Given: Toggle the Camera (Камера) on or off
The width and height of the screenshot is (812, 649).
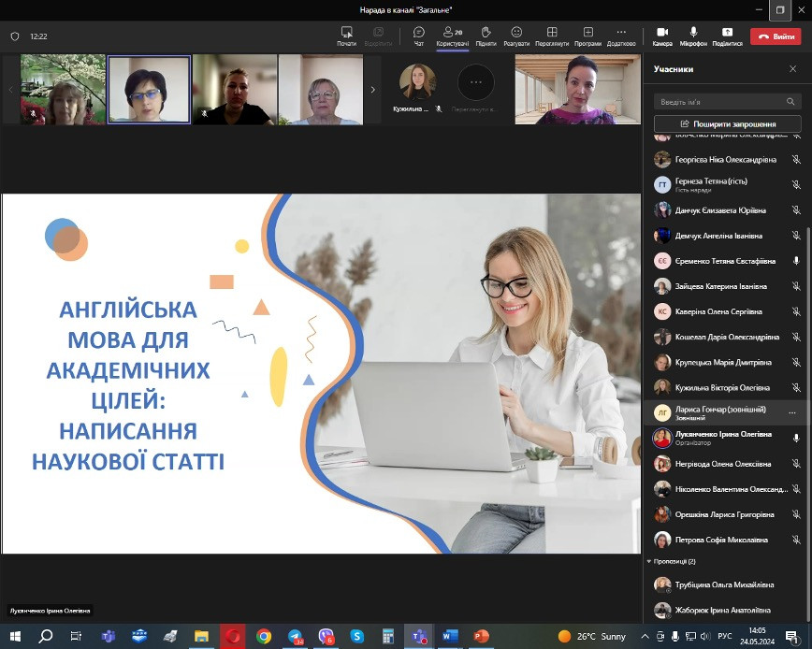Looking at the screenshot, I should (662, 33).
